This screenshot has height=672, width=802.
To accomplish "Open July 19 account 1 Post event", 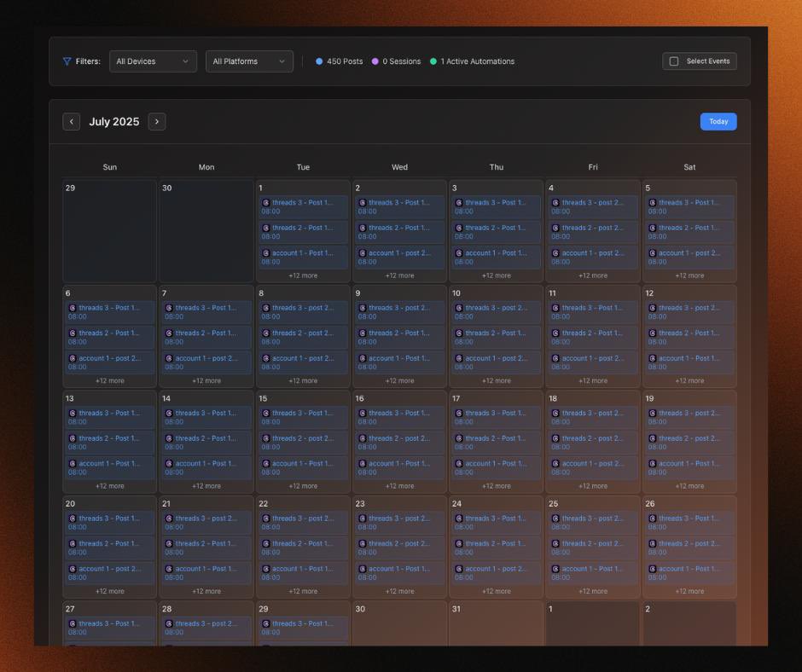I will click(x=689, y=468).
